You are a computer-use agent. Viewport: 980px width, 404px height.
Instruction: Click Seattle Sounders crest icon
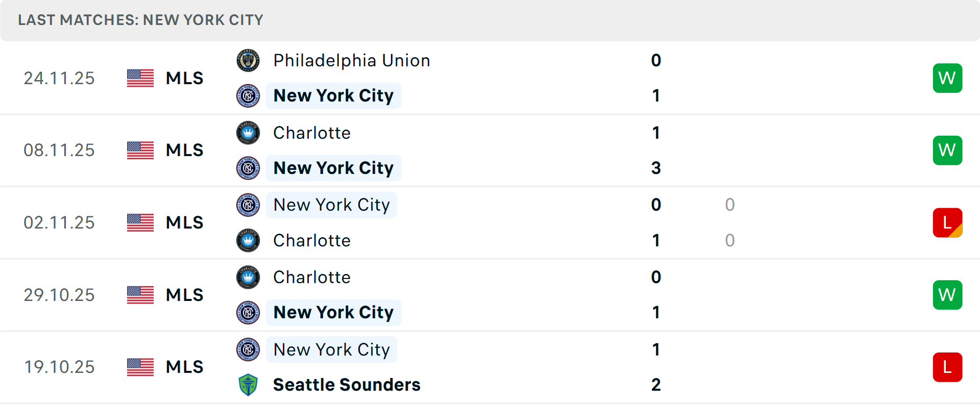click(x=248, y=385)
